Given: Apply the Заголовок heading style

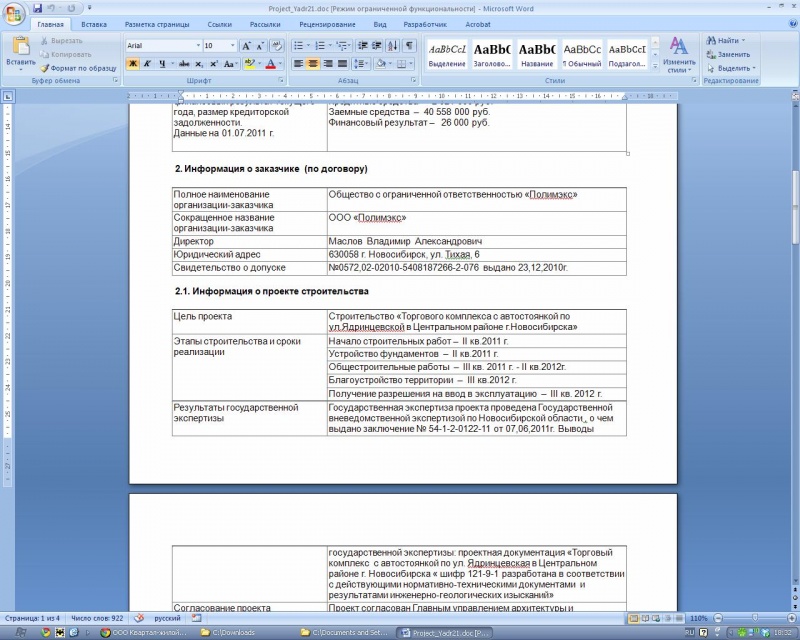Looking at the screenshot, I should point(492,54).
